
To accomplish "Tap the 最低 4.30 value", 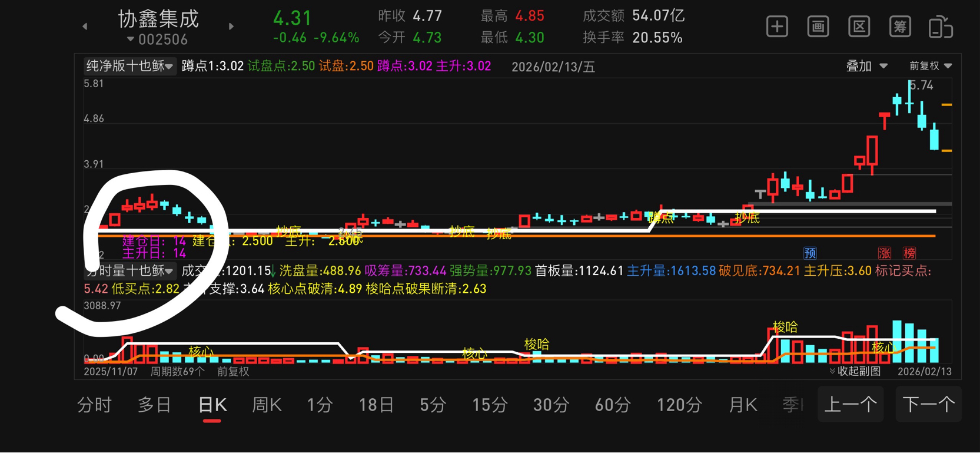I will [530, 38].
